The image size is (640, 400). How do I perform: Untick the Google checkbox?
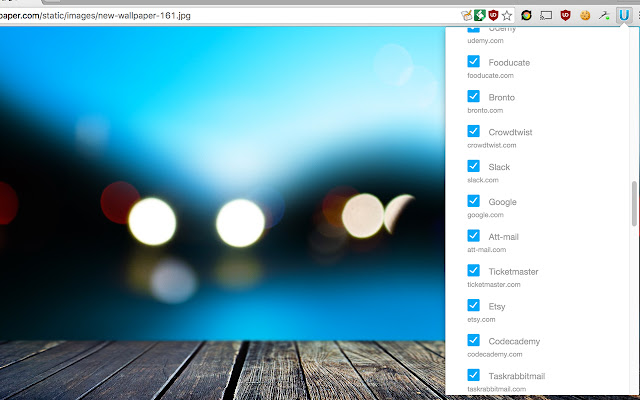point(473,201)
